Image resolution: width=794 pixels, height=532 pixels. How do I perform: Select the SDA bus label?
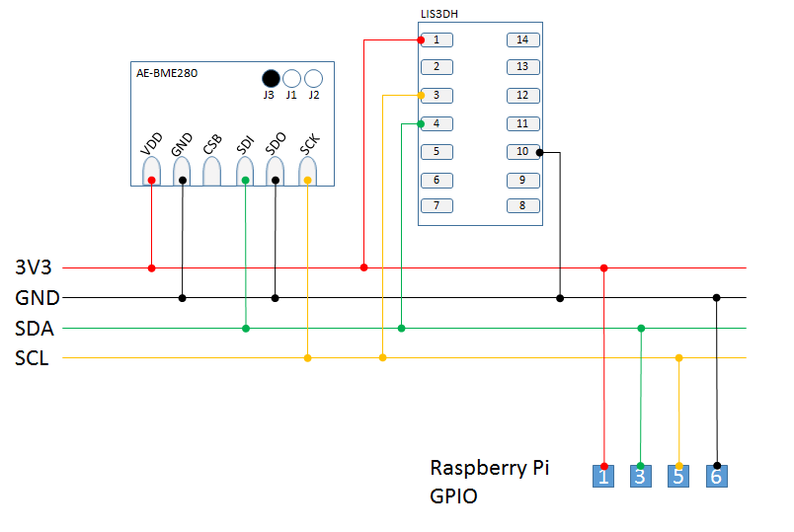35,328
